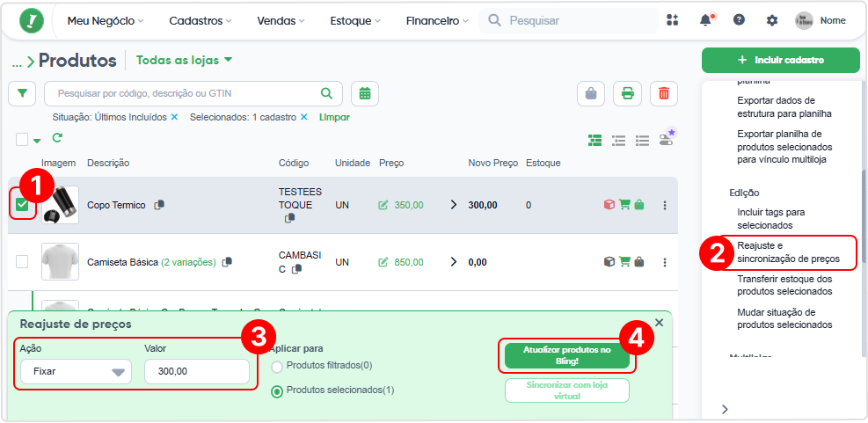Click the red trash delete icon
The image size is (868, 423).
(x=664, y=93)
